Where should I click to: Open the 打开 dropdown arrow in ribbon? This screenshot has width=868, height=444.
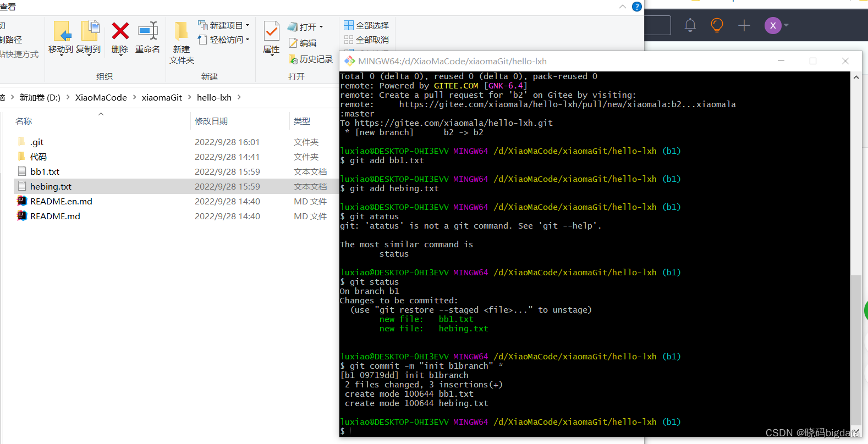click(x=321, y=27)
